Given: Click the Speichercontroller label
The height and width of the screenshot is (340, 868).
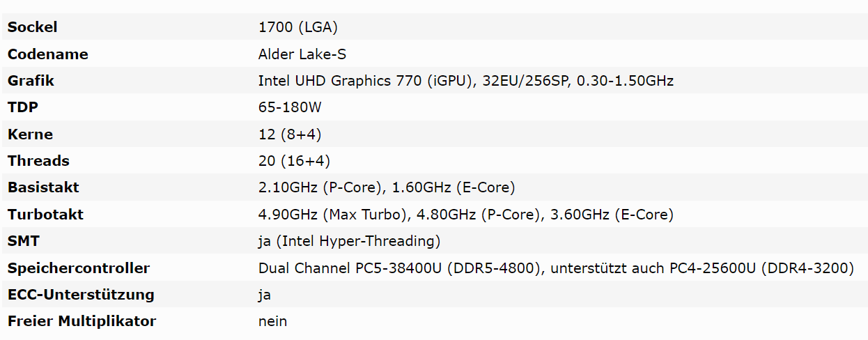Looking at the screenshot, I should click(x=79, y=268).
